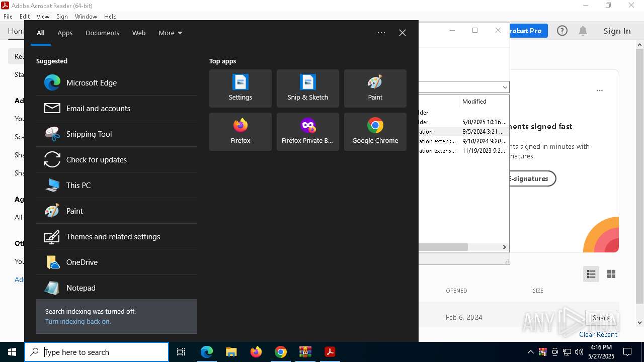Launch Paint from suggested list
This screenshot has width=644, height=362.
point(117,211)
